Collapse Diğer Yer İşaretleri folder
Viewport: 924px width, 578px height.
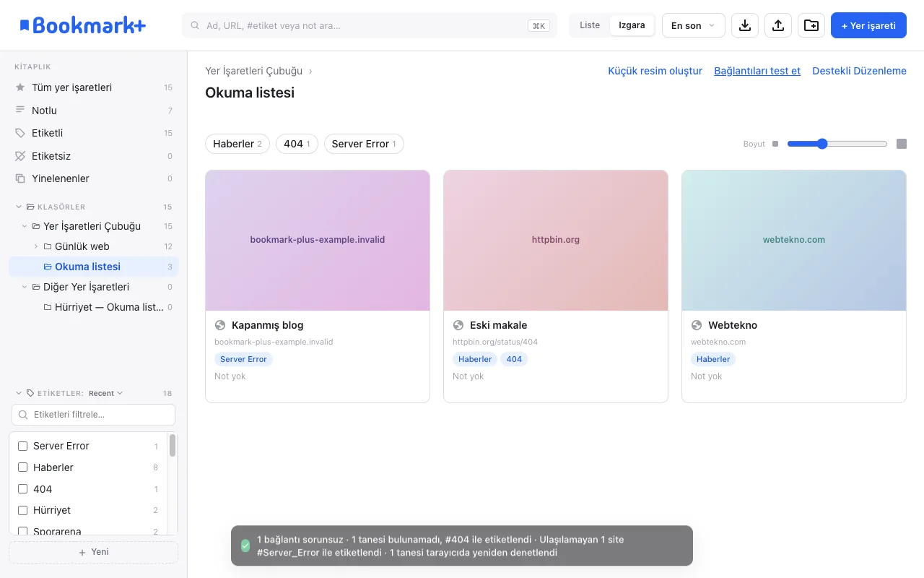pyautogui.click(x=25, y=287)
